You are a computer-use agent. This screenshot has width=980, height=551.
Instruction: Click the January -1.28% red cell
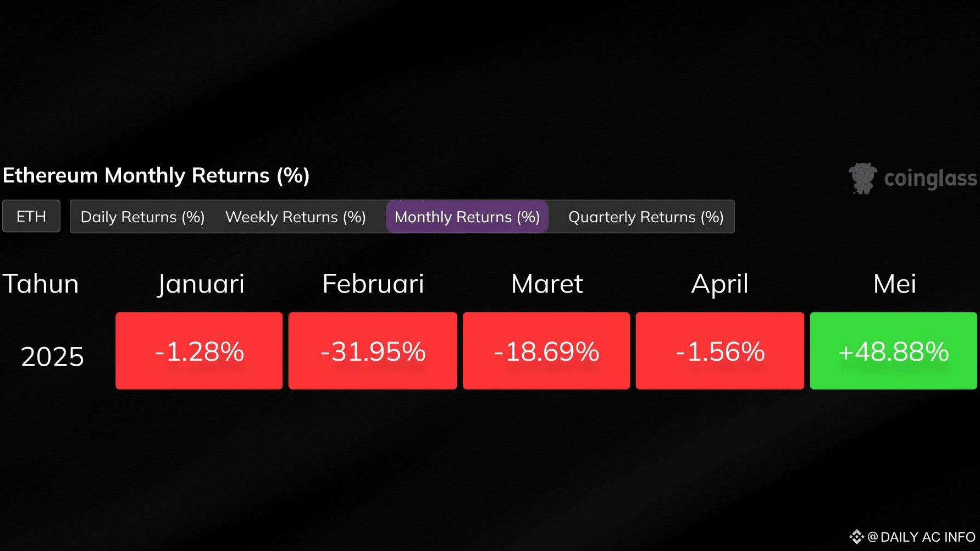(199, 351)
